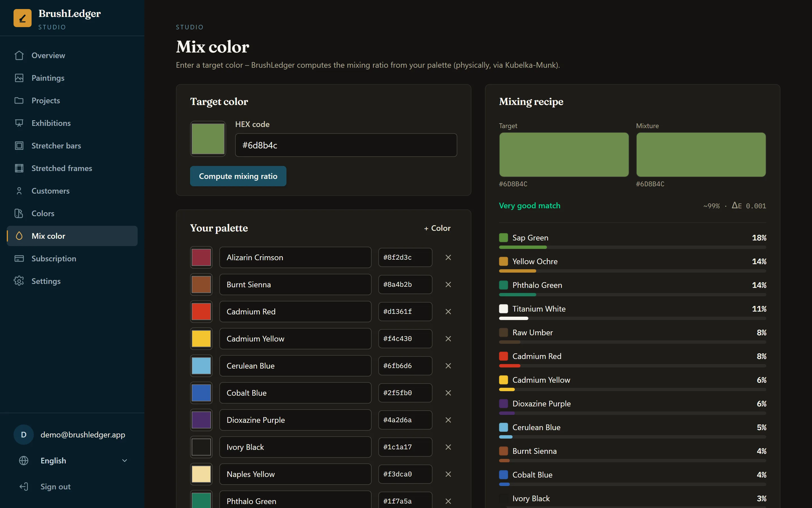Click the Sap Green 18% recipe row
The image size is (812, 508).
point(632,241)
